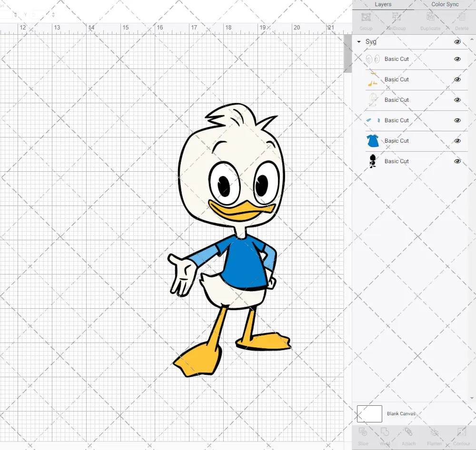Collapse the Svg group arrow

coord(359,41)
